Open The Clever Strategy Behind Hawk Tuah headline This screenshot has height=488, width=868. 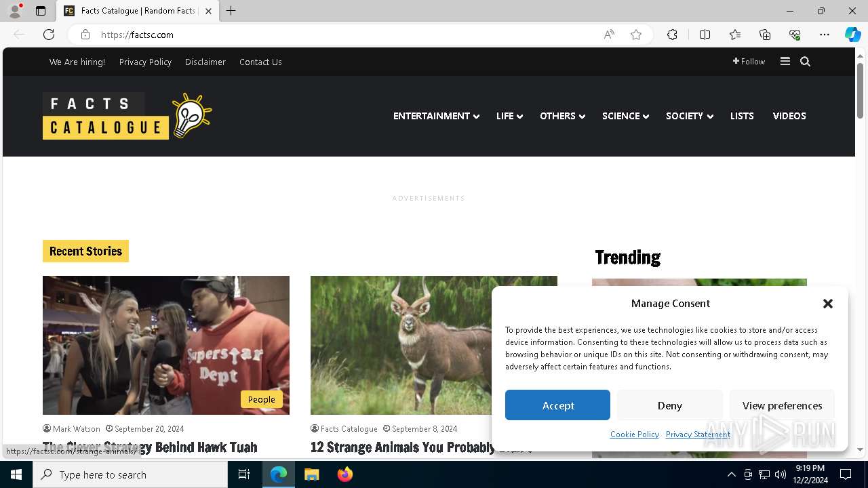[150, 447]
